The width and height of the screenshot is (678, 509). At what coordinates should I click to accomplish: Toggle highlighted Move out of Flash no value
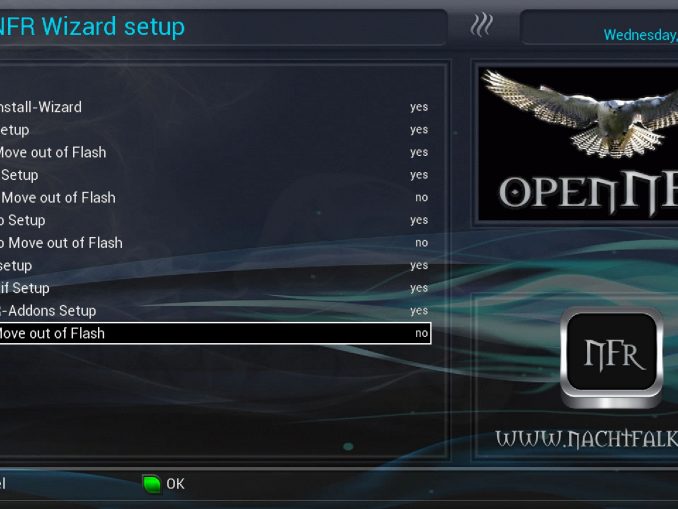pyautogui.click(x=421, y=333)
